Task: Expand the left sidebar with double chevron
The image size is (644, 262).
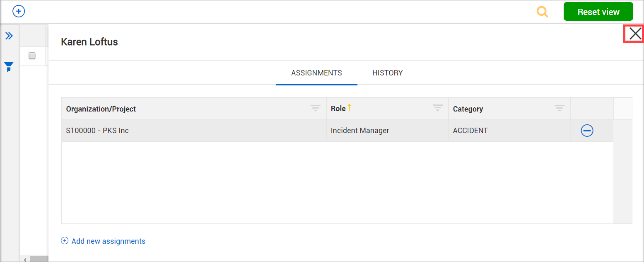Action: [9, 36]
